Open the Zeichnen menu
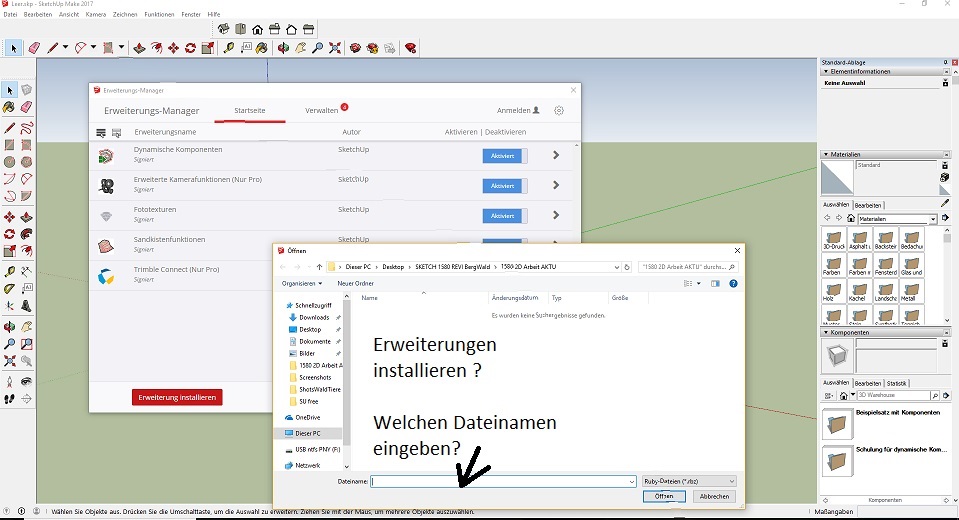This screenshot has width=959, height=520. pos(125,15)
